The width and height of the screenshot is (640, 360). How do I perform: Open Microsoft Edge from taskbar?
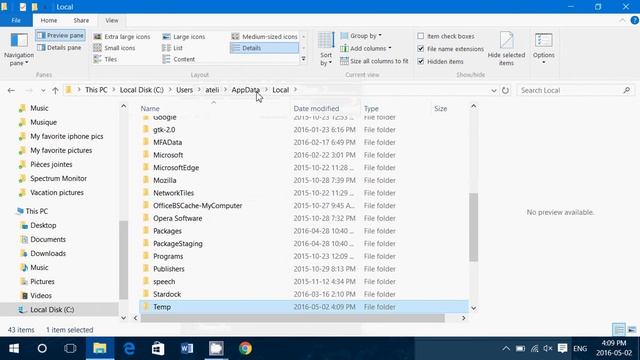(x=129, y=349)
